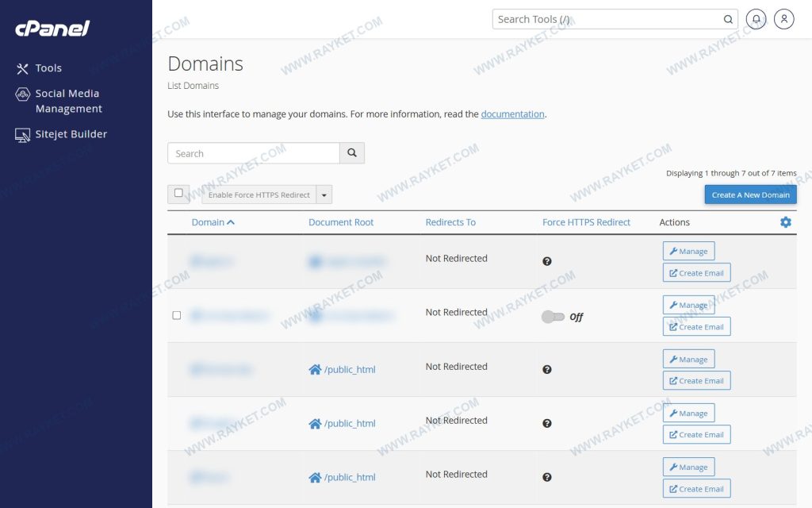Open the documentation link

coord(512,114)
